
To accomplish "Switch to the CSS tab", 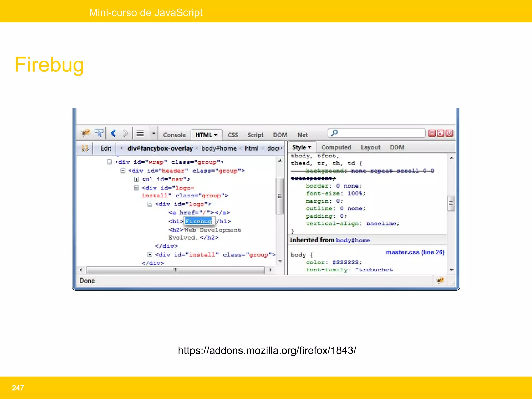I will click(x=233, y=135).
